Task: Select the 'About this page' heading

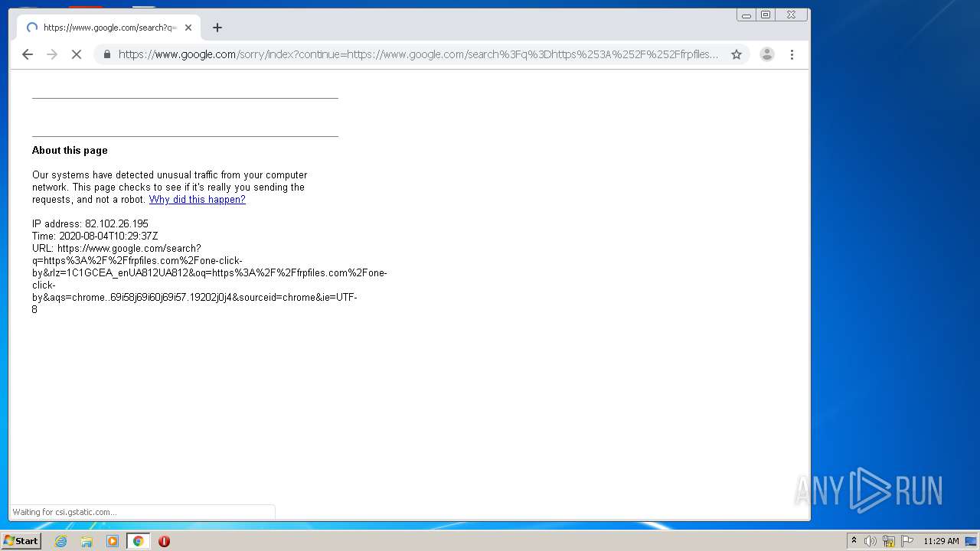Action: pyautogui.click(x=70, y=151)
